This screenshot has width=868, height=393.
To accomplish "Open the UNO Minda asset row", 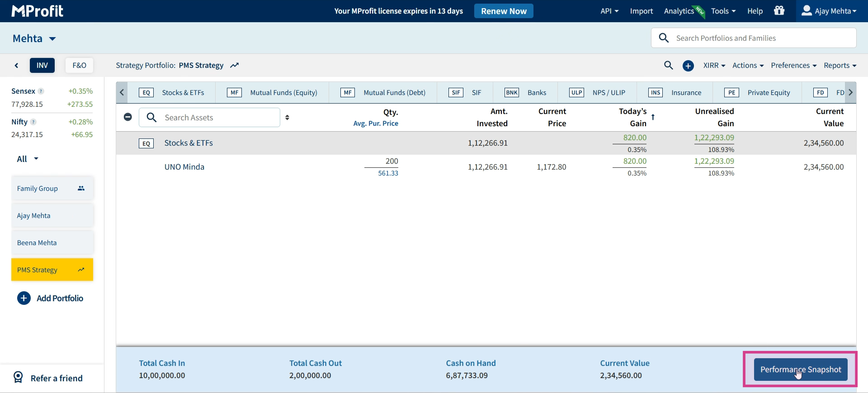I will pos(486,167).
